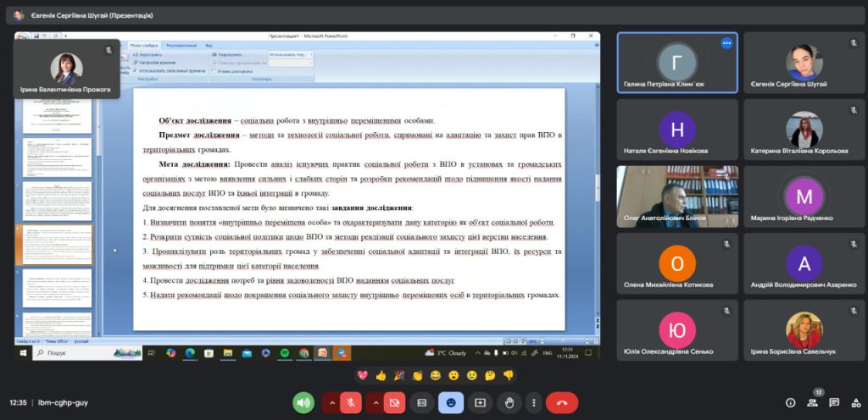Turn on the camera button
Screen dimensions: 868x420
click(x=392, y=402)
